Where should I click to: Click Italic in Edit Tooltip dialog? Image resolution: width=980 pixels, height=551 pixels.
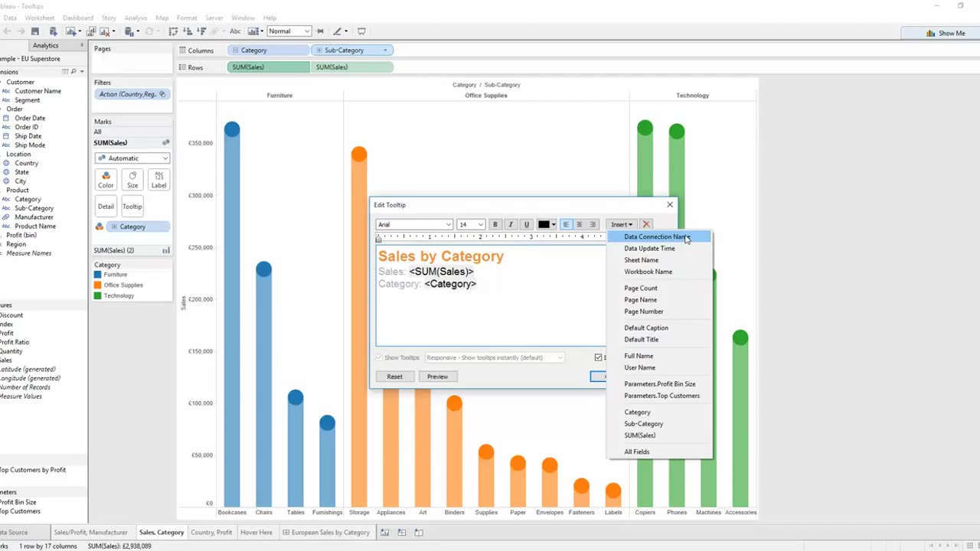(511, 224)
